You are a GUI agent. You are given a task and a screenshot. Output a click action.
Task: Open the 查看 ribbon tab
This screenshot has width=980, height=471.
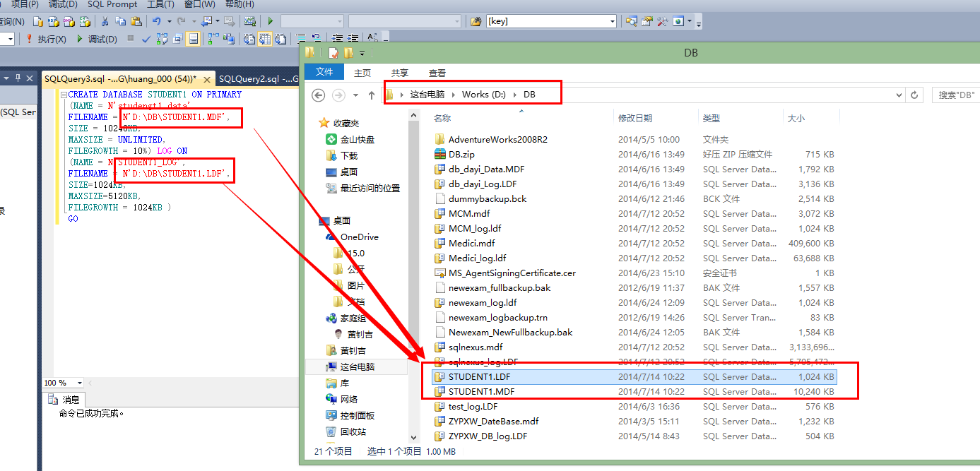[x=437, y=73]
